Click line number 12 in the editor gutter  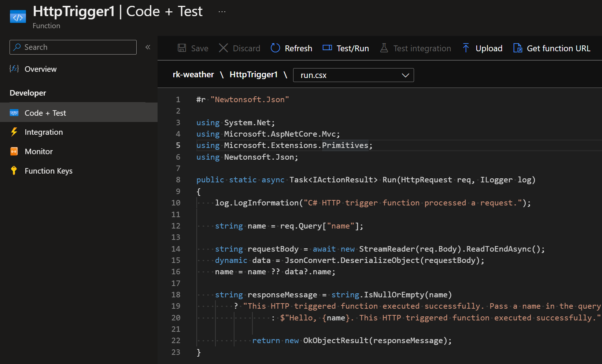[176, 226]
